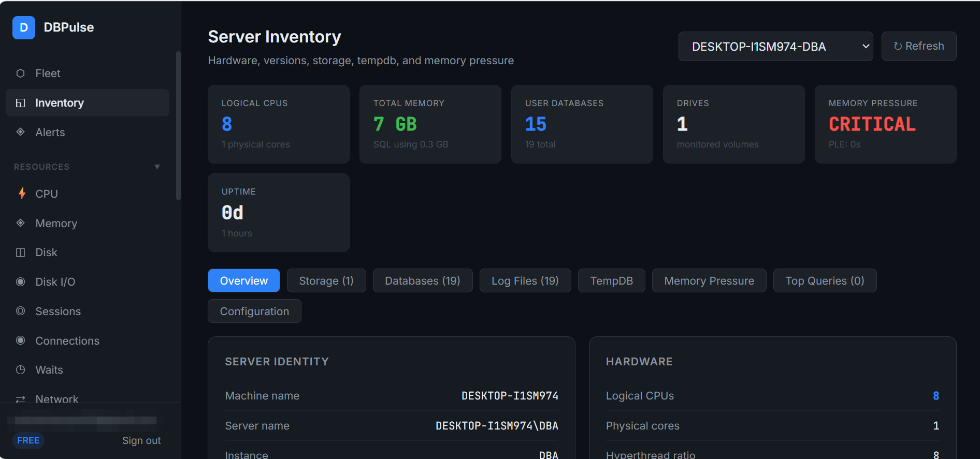
Task: Click the Disk panel icon
Action: 21,253
